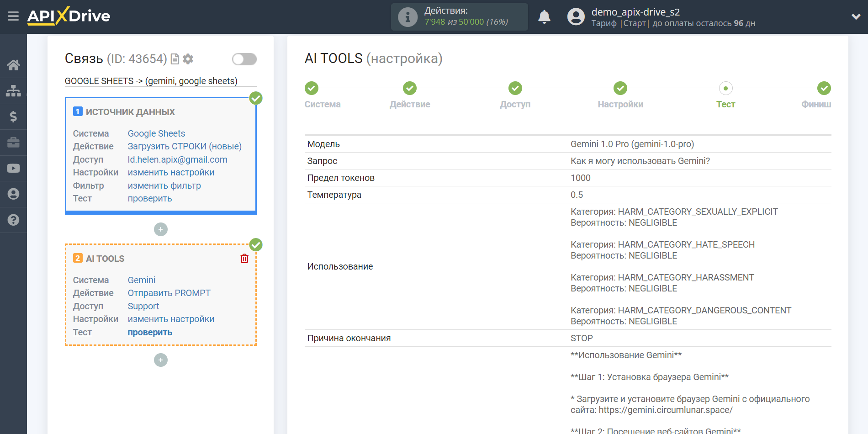Click изменить настройки in AI TOOLS block
This screenshot has height=434, width=868.
(x=171, y=319)
